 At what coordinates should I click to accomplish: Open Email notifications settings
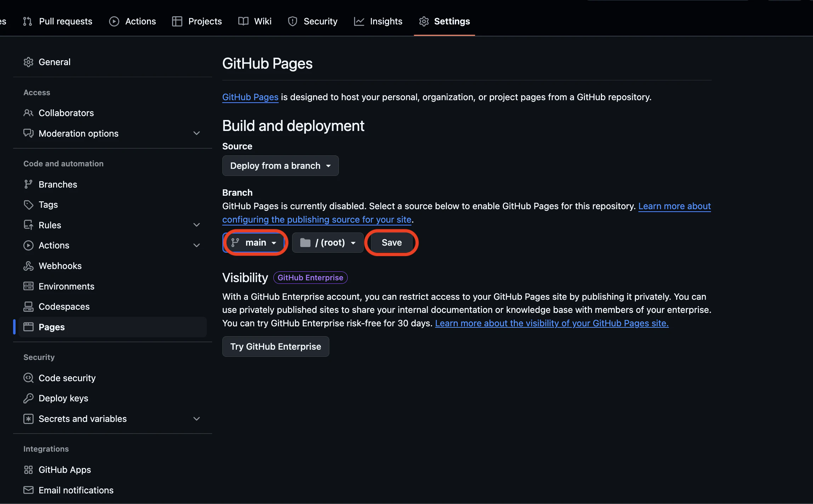coord(113,490)
